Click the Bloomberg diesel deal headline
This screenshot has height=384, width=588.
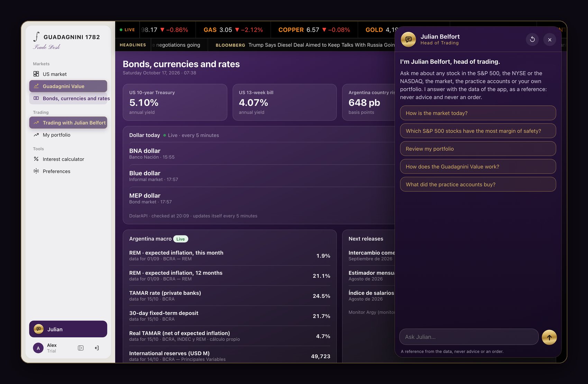click(305, 45)
